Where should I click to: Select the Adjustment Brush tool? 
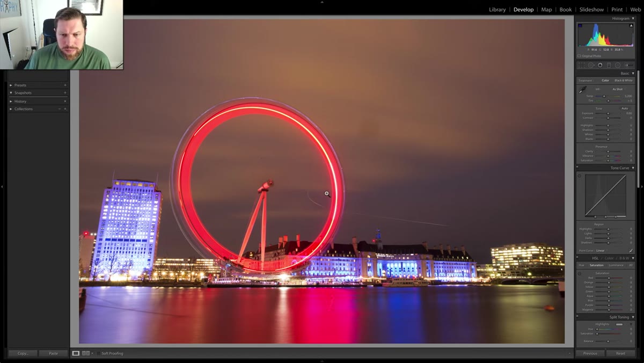point(628,65)
